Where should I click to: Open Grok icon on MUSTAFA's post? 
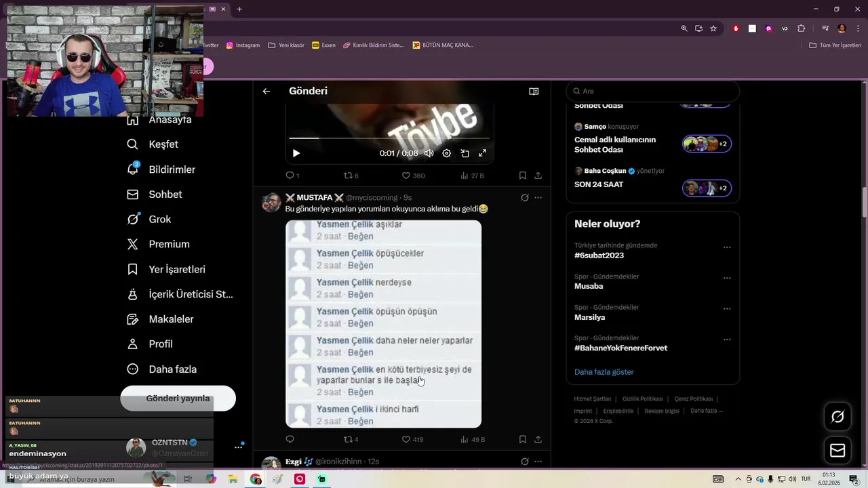click(524, 198)
